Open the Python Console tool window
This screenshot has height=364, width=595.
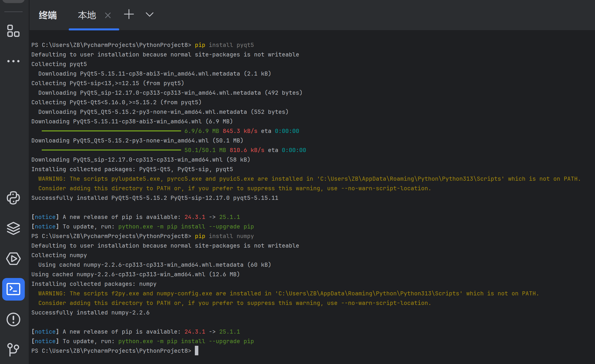pyautogui.click(x=13, y=198)
